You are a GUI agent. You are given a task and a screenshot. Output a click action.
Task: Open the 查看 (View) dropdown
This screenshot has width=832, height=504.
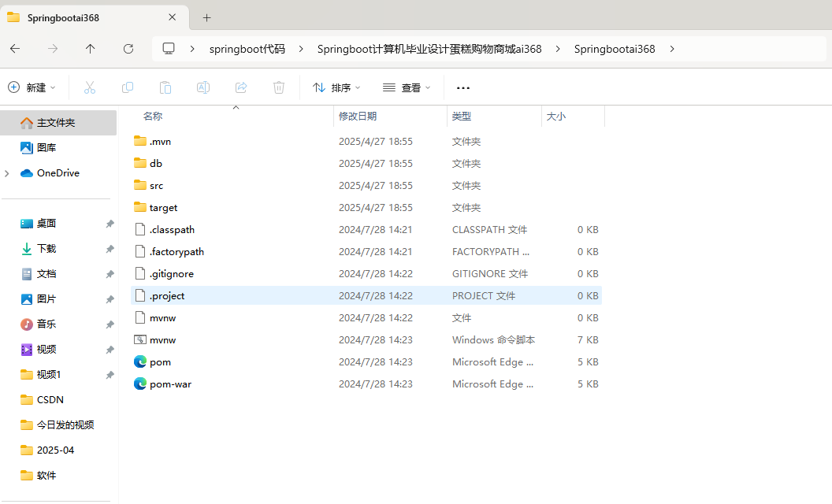407,87
